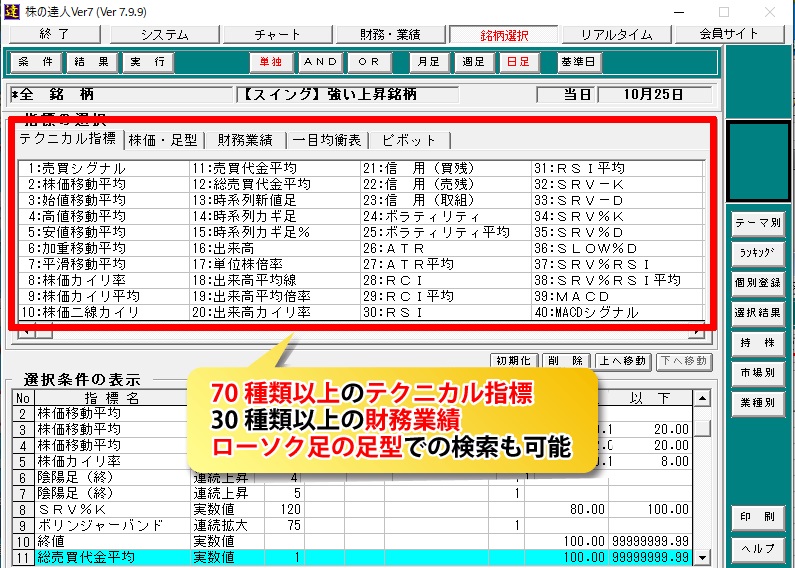Choose the 週足 weekly timeframe
Image resolution: width=795 pixels, height=568 pixels.
473,62
